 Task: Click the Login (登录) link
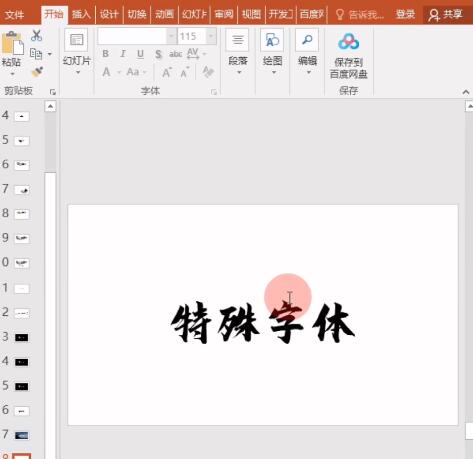[405, 14]
